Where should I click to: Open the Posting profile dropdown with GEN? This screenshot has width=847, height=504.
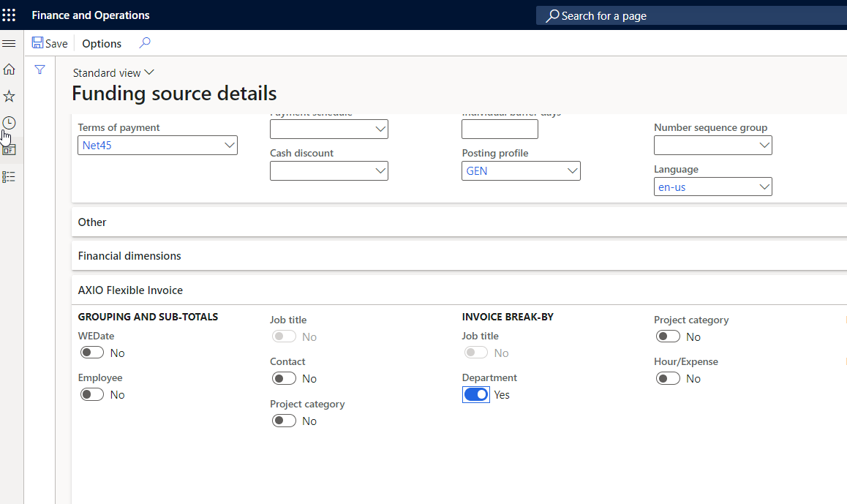[572, 170]
